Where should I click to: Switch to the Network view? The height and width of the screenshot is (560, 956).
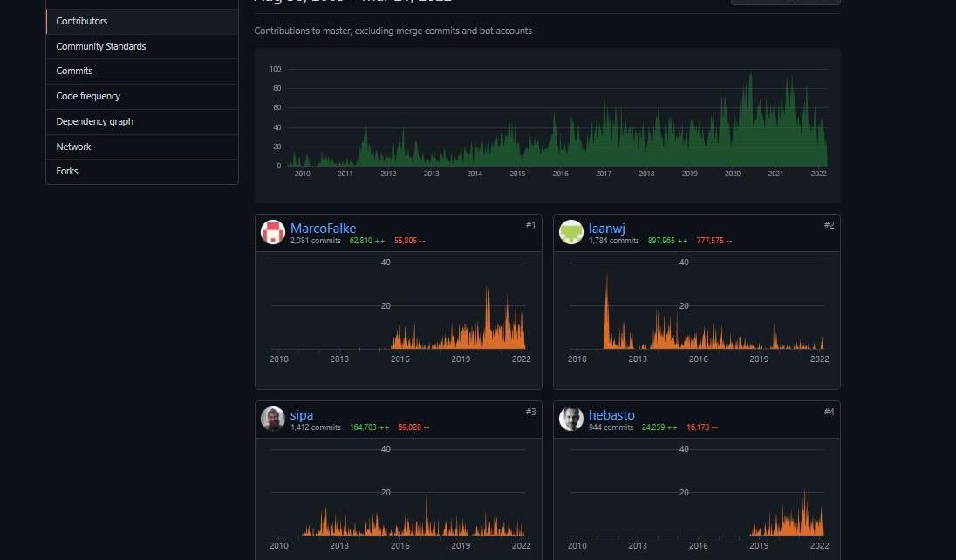click(73, 147)
